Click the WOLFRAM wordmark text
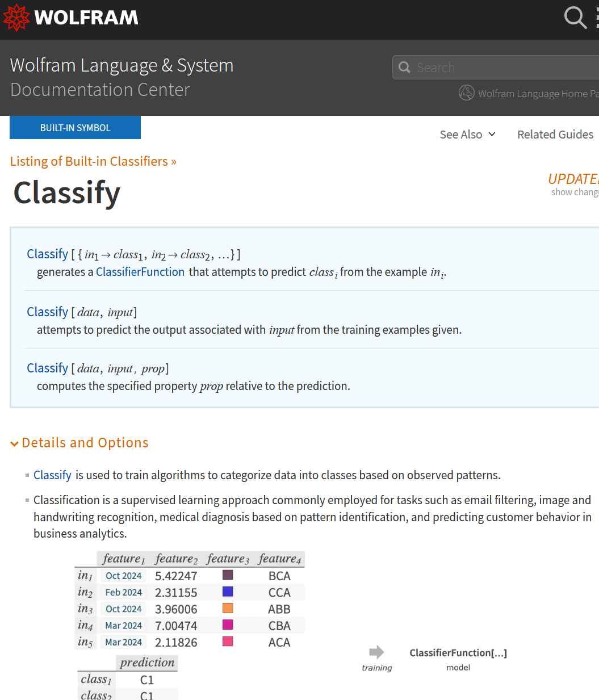 tap(86, 18)
